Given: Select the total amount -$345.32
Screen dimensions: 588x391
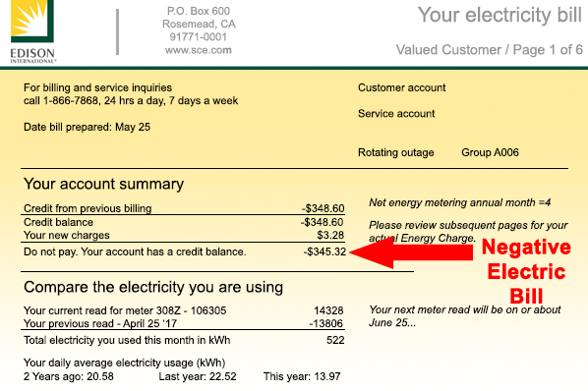Looking at the screenshot, I should coord(324,251).
